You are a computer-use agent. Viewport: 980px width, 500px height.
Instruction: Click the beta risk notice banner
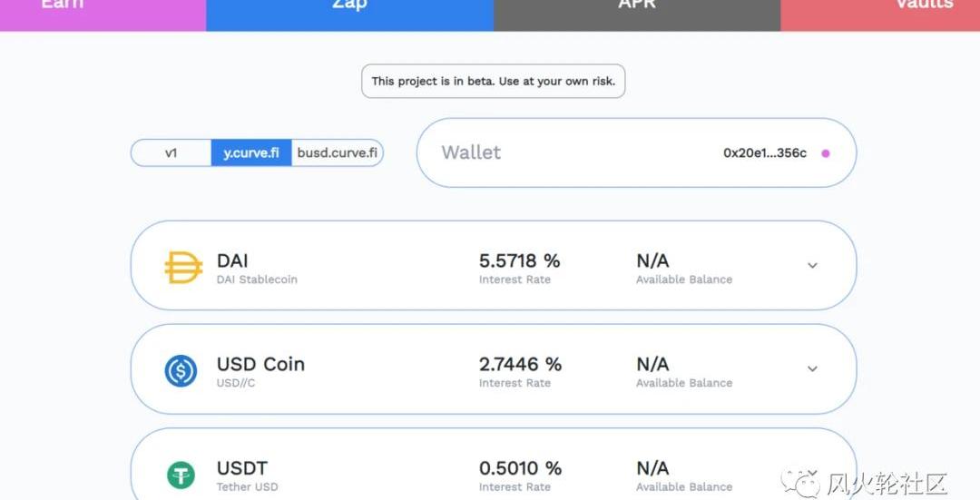(493, 82)
